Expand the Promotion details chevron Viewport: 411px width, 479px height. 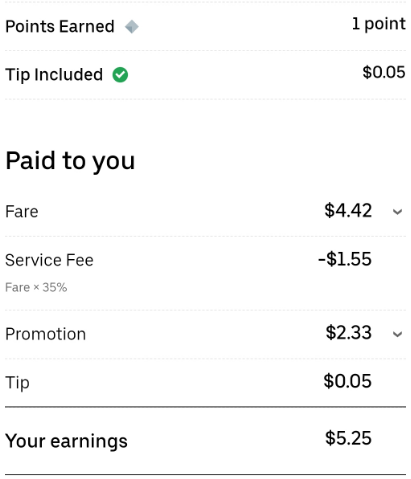point(397,334)
